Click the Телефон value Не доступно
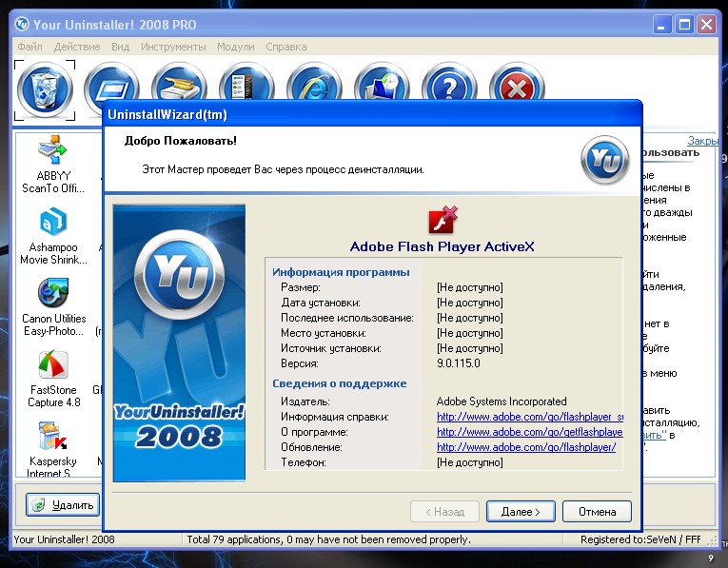 tap(470, 462)
